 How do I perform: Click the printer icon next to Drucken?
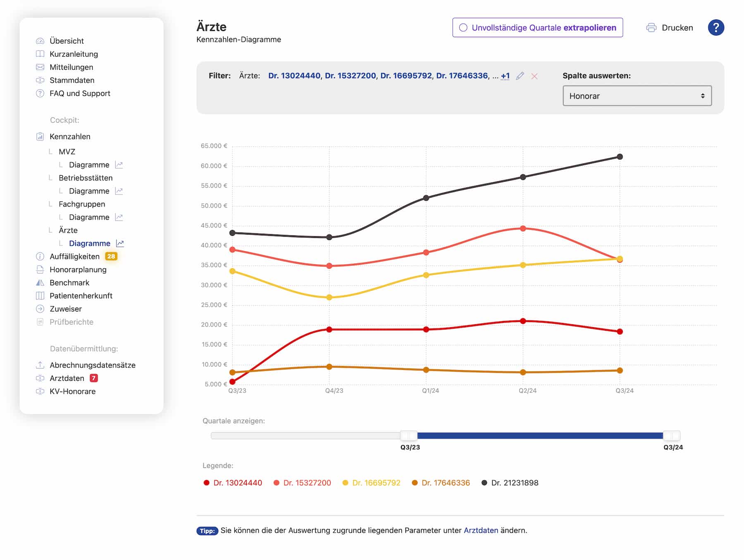651,28
